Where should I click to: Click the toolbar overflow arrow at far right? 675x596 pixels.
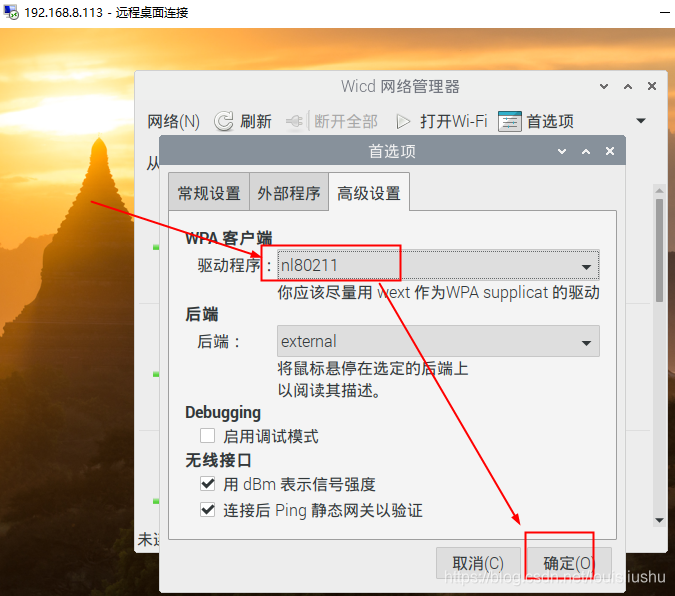click(x=641, y=121)
